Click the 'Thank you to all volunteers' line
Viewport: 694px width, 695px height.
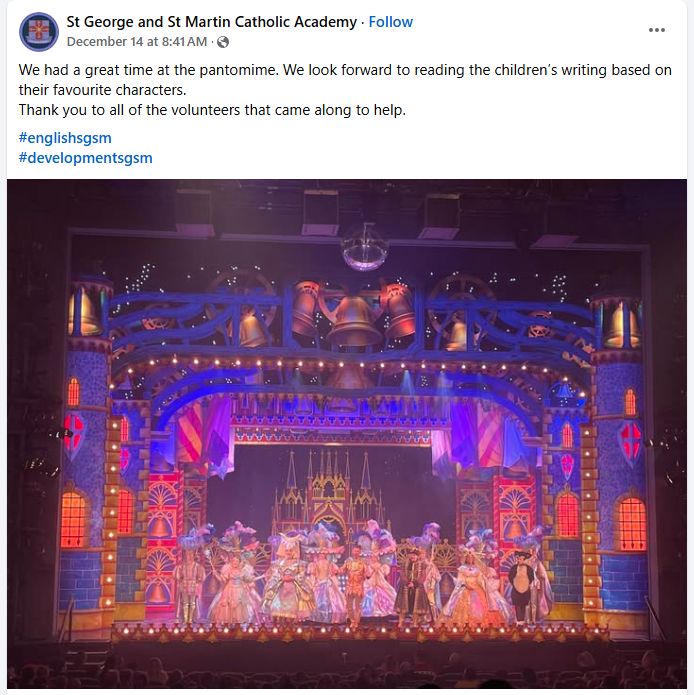coord(212,110)
